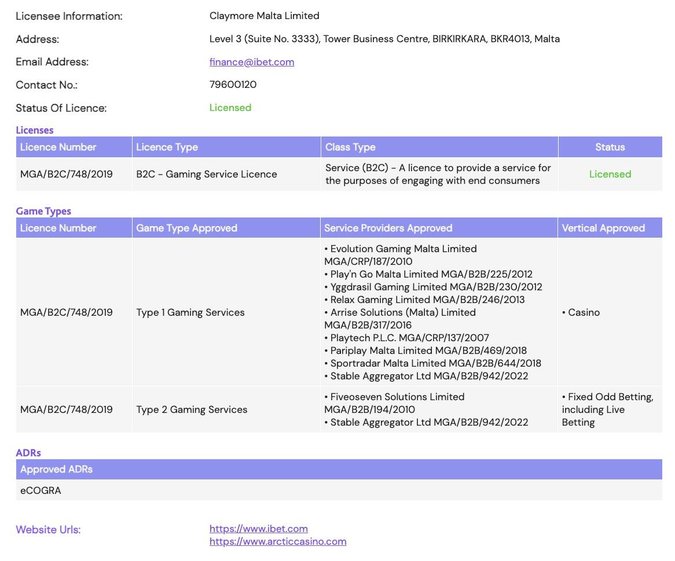Screen dimensions: 675x561
Task: Click Sportradar Malta Limited entry
Action: click(x=433, y=363)
